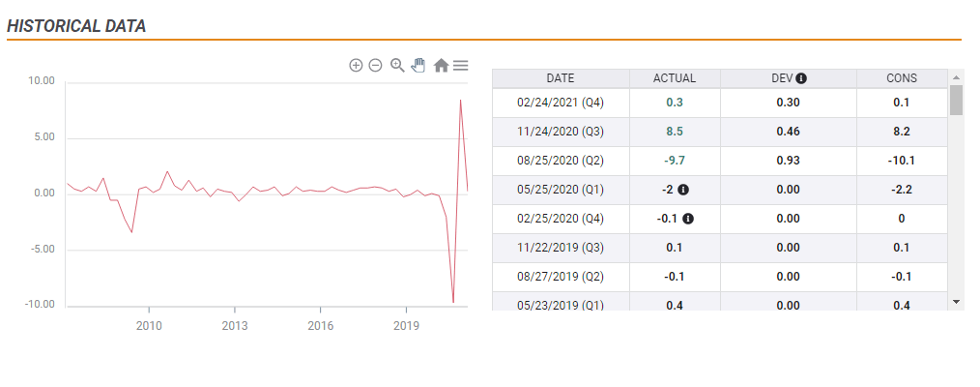The image size is (980, 387).
Task: Click info icon beside DEV header
Action: point(801,78)
